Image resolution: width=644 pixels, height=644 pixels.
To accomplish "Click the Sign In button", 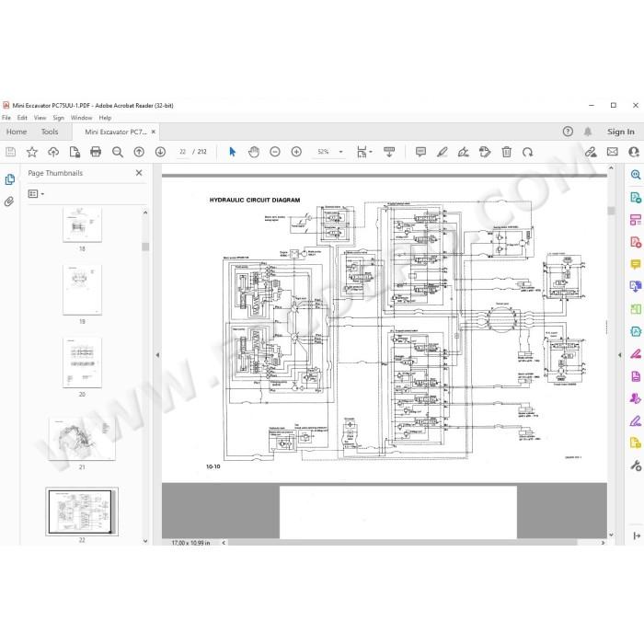I will pos(621,132).
